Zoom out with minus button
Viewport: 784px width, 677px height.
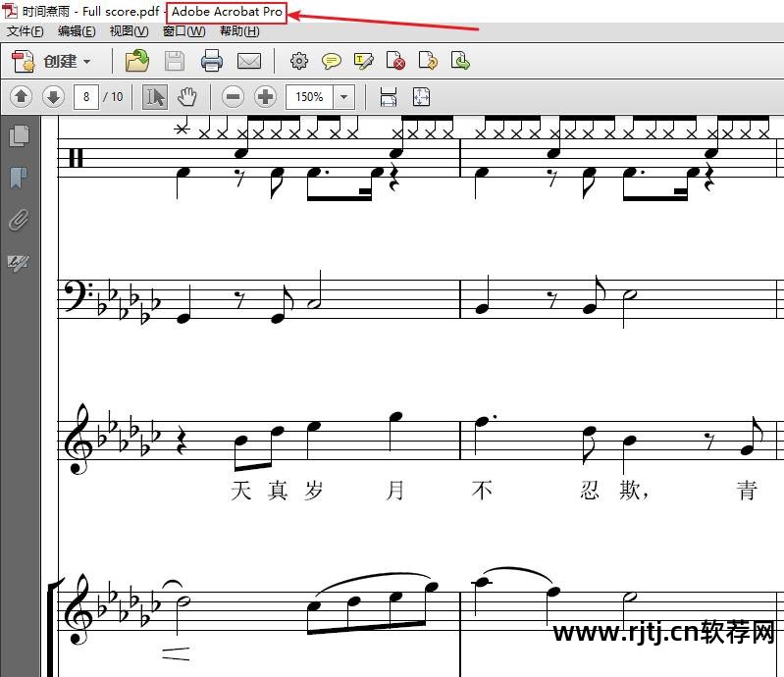pyautogui.click(x=233, y=96)
